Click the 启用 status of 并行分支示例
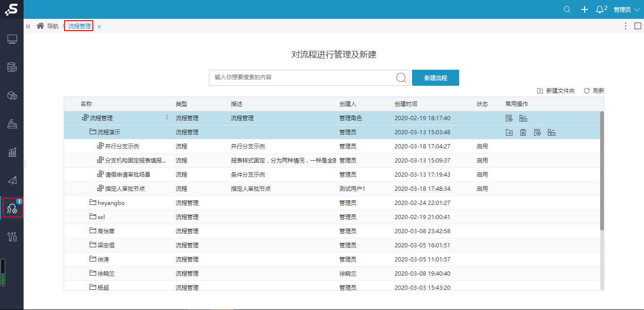Viewport: 644px width, 310px height. (x=482, y=147)
